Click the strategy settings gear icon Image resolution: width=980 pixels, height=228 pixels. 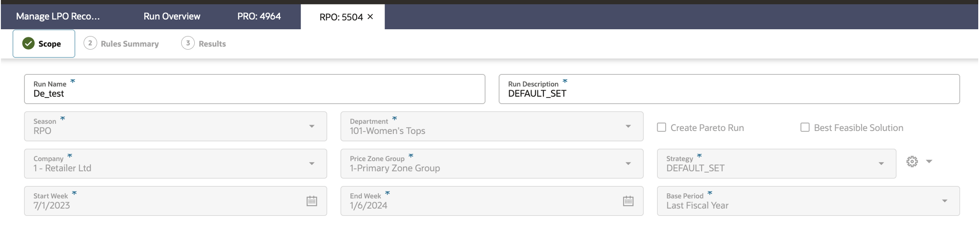coord(912,161)
